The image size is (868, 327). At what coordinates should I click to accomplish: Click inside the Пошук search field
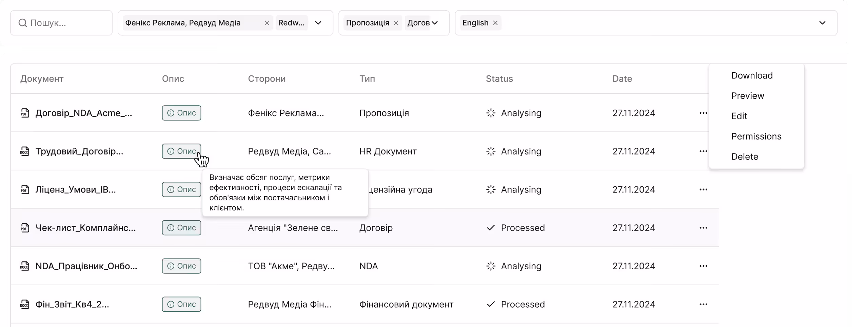61,23
